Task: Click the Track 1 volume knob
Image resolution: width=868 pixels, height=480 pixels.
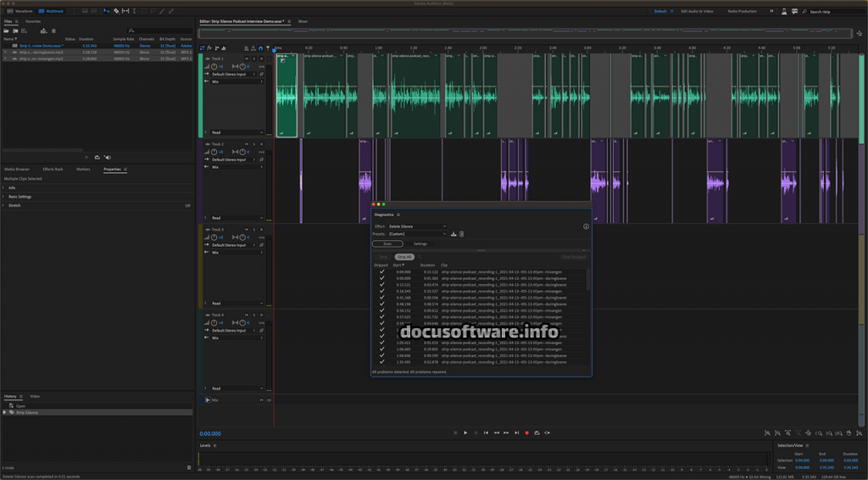Action: pos(214,66)
